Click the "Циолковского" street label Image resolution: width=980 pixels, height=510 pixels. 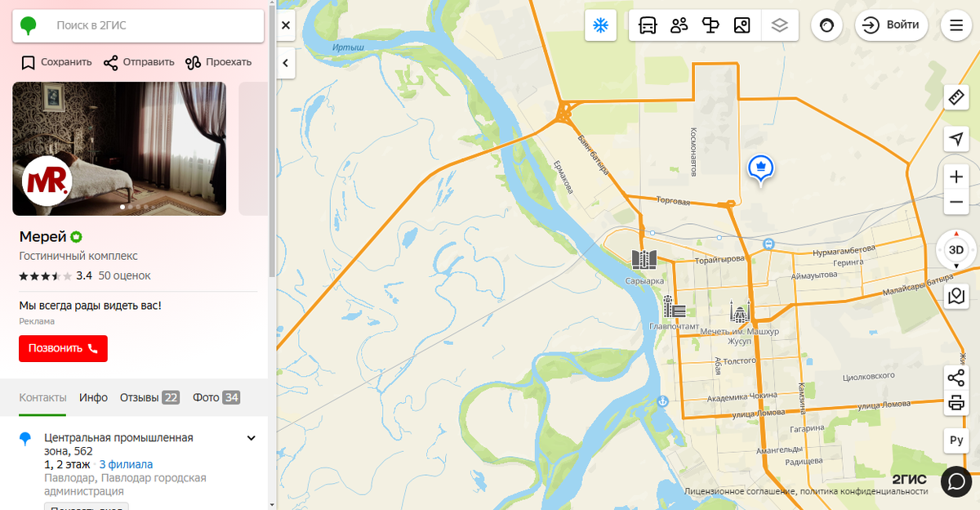871,377
